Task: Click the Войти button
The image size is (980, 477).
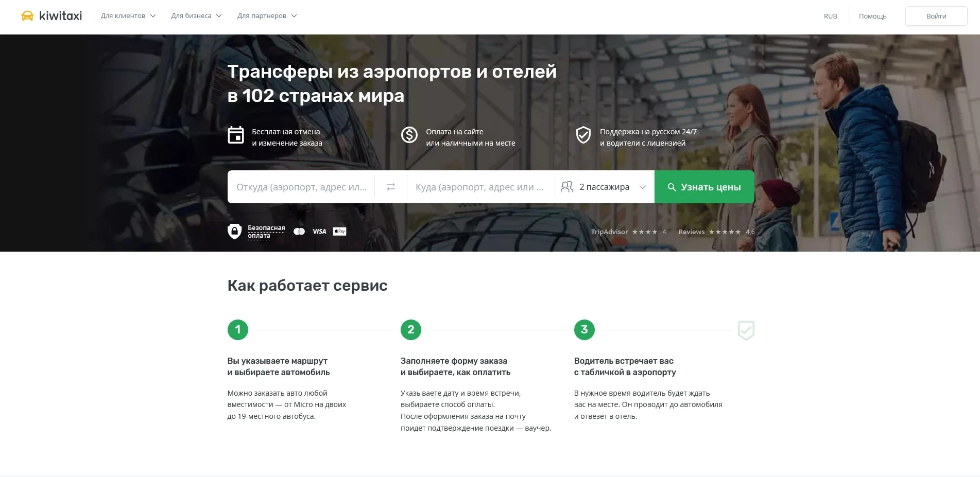Action: 936,15
